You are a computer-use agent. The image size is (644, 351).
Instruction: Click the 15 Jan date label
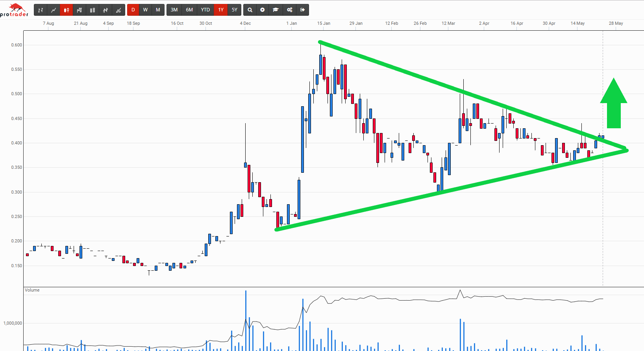(x=324, y=23)
